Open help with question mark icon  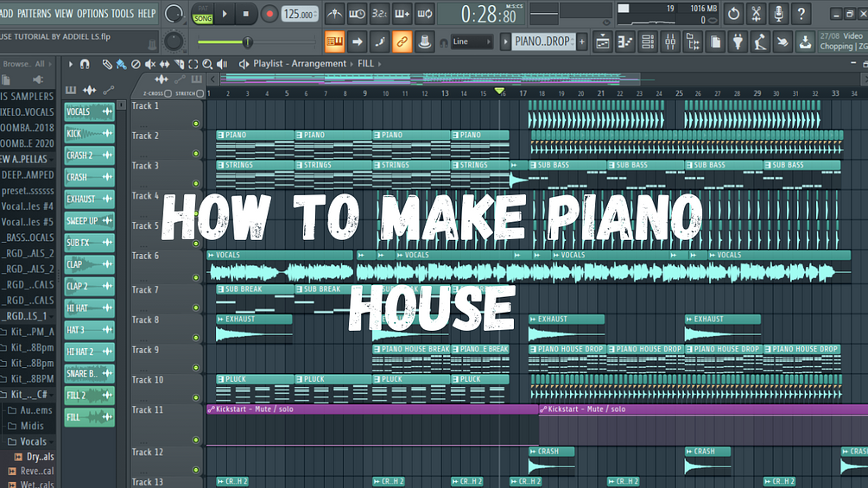click(801, 14)
